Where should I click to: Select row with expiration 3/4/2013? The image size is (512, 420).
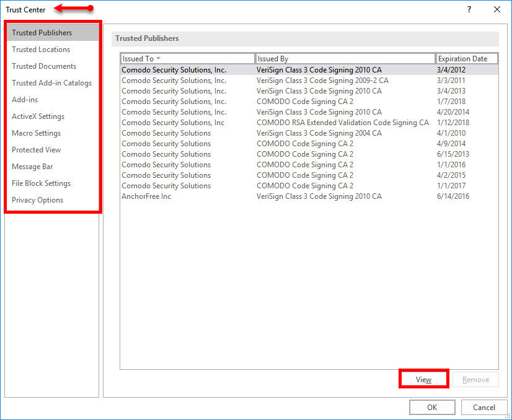[x=309, y=91]
